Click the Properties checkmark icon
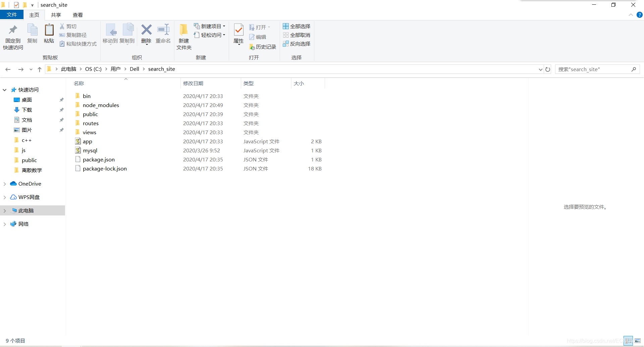This screenshot has width=644, height=347. 238,30
